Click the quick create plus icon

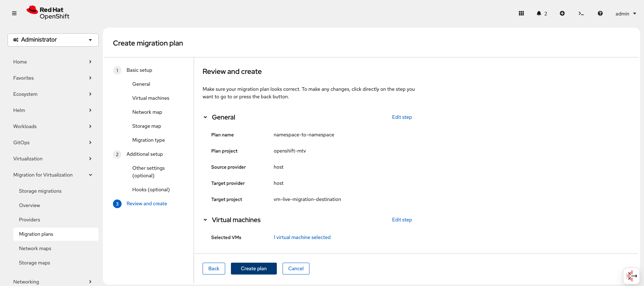pyautogui.click(x=562, y=13)
